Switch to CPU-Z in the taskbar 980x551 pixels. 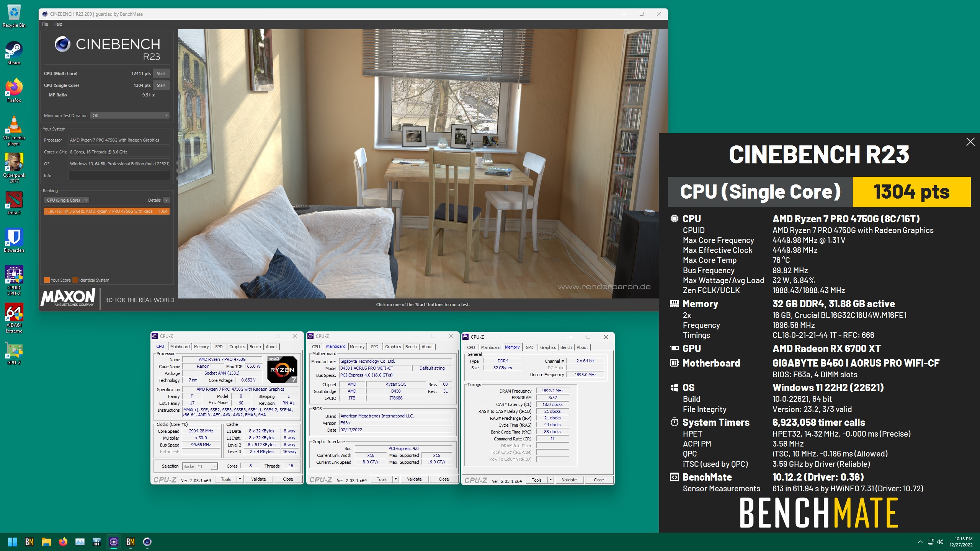pos(114,542)
